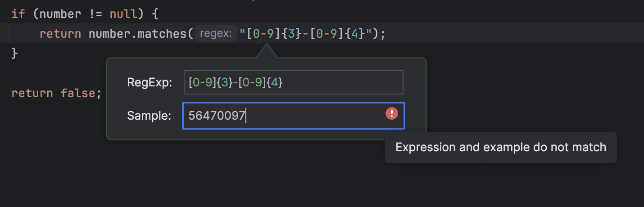Click the 'if' keyword

pyautogui.click(x=18, y=13)
